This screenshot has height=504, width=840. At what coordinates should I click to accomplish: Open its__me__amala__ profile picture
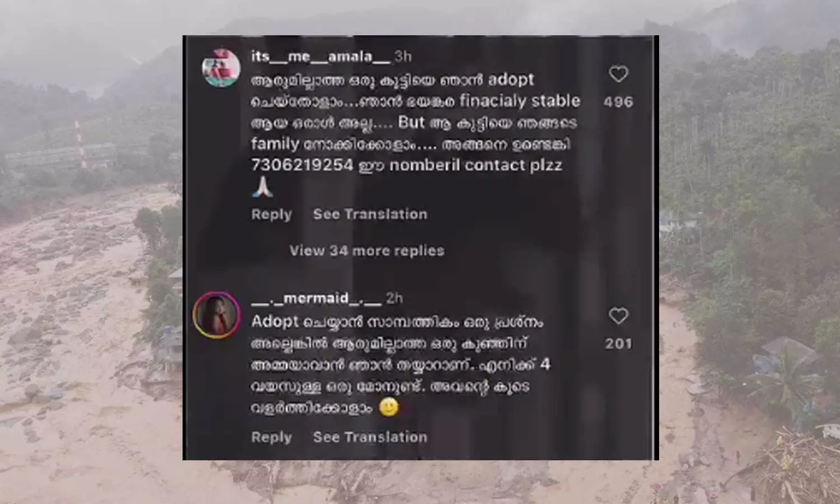[221, 68]
